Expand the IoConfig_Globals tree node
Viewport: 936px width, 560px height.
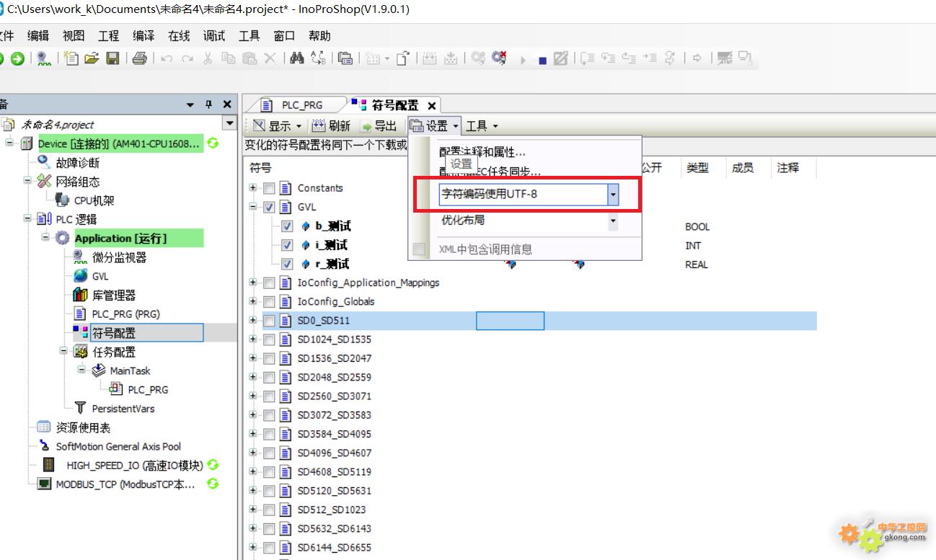coord(253,301)
